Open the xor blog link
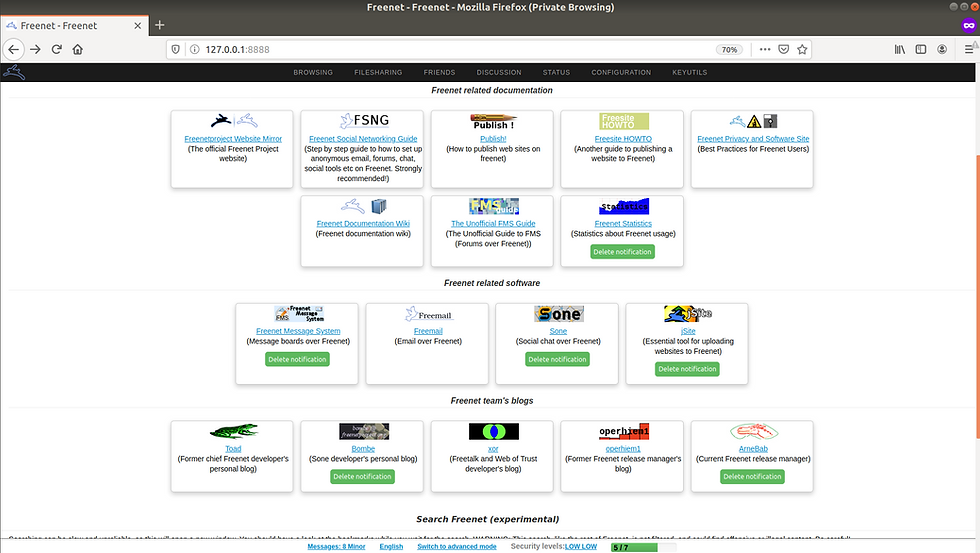Image resolution: width=980 pixels, height=553 pixels. point(493,449)
